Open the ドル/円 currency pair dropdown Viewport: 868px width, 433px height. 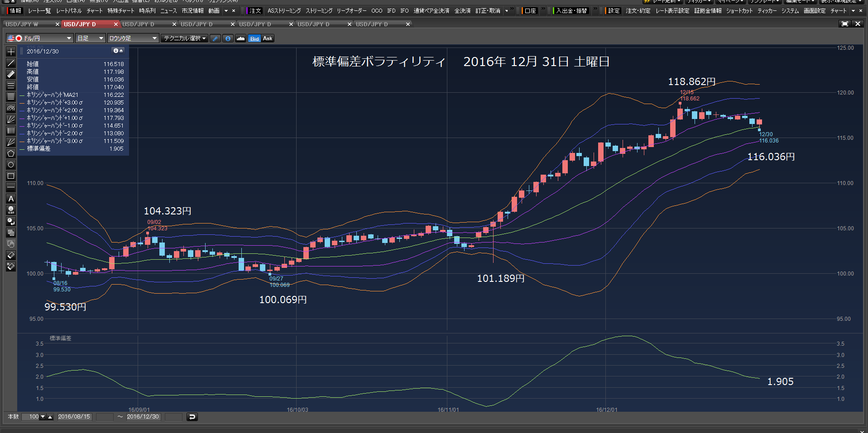click(x=40, y=38)
